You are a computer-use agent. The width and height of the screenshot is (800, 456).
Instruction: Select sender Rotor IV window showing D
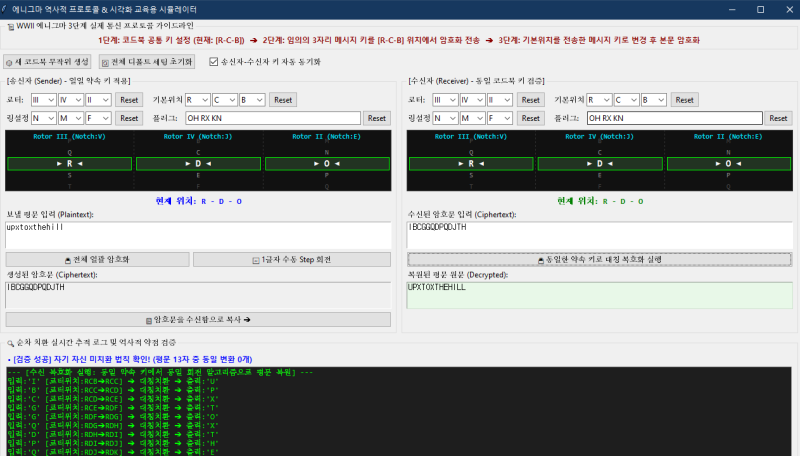[198, 164]
